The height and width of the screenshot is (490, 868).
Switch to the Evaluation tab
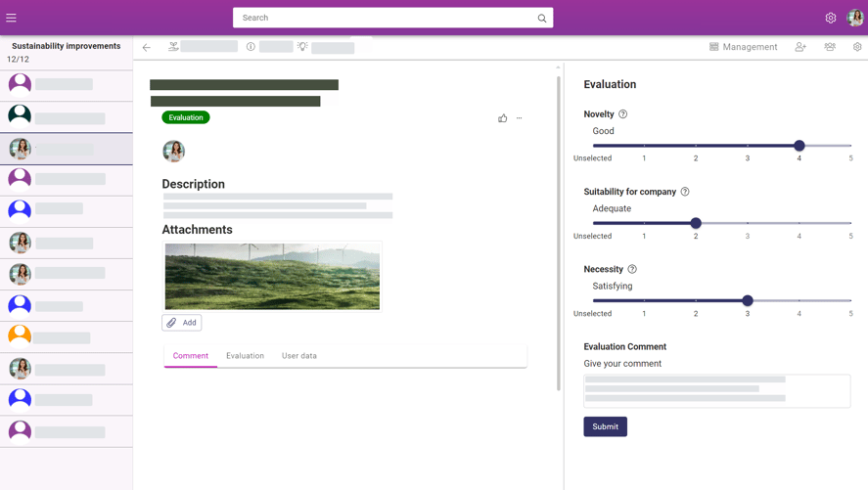point(245,356)
